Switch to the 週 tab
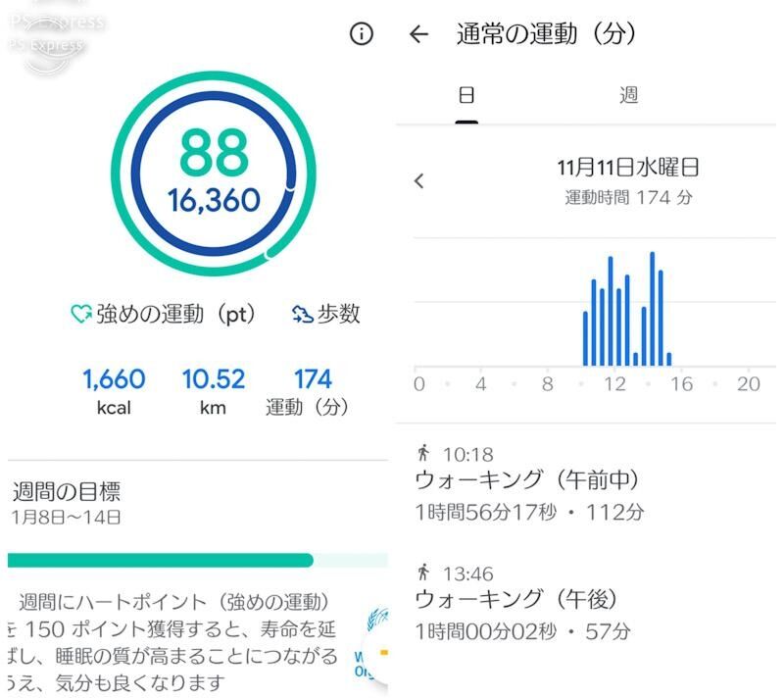Screen dimensions: 784x698 [x=629, y=94]
